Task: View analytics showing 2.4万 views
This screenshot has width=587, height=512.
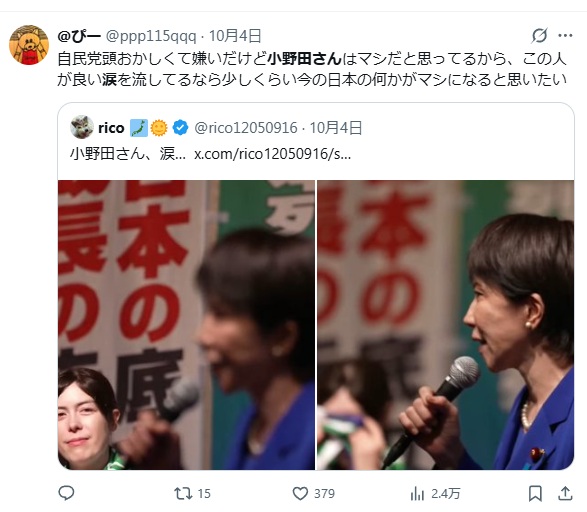Action: pos(435,494)
